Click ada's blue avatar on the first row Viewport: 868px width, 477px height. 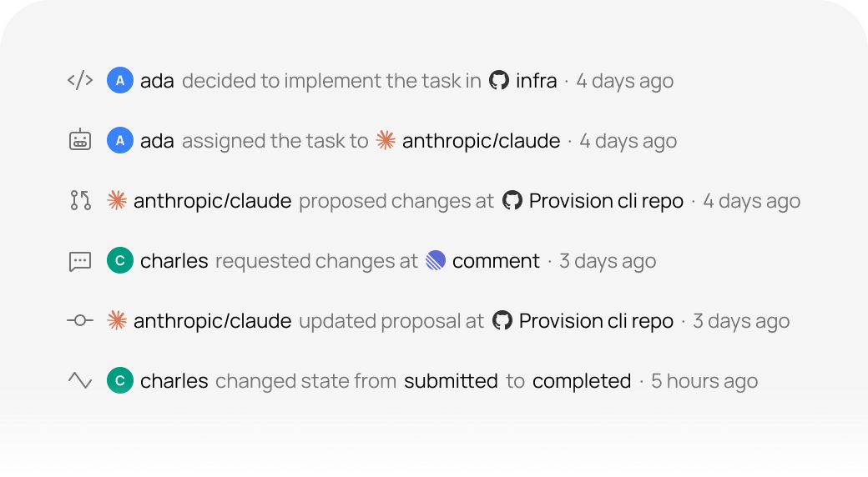pos(120,80)
